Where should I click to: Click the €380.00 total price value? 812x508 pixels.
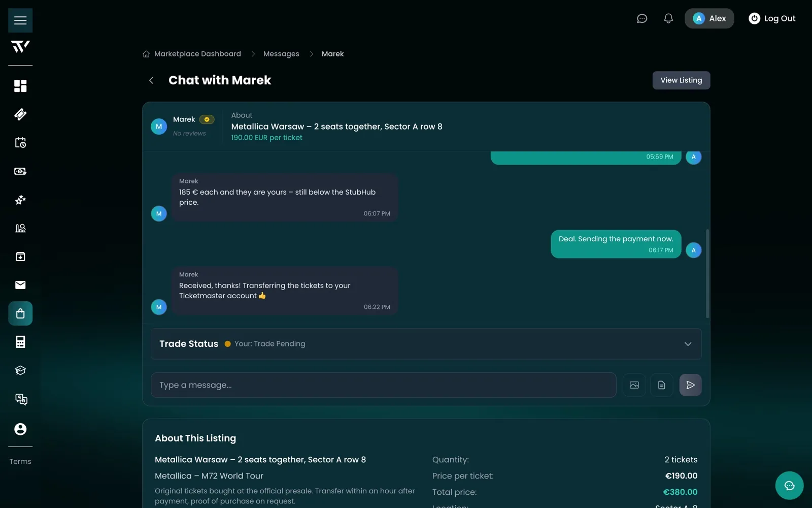pos(680,492)
